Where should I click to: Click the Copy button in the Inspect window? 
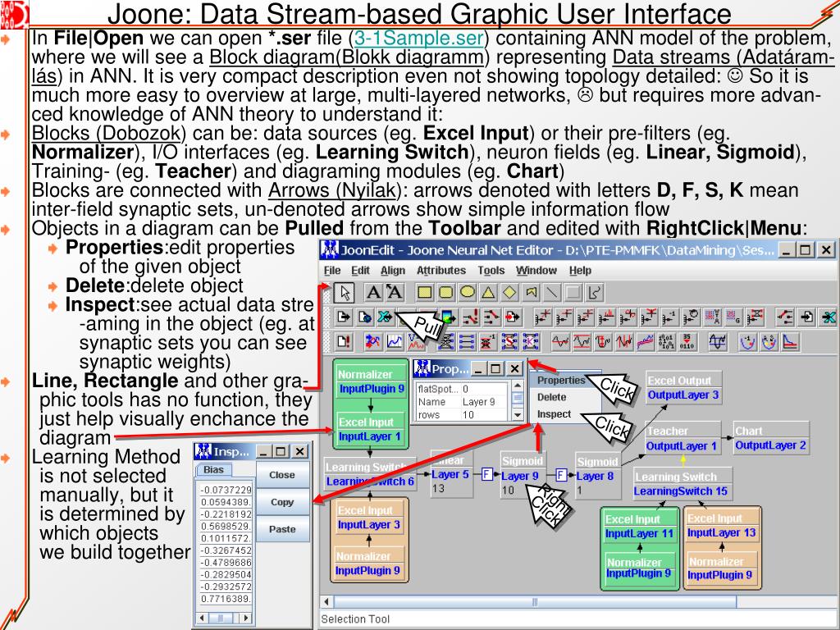click(282, 502)
